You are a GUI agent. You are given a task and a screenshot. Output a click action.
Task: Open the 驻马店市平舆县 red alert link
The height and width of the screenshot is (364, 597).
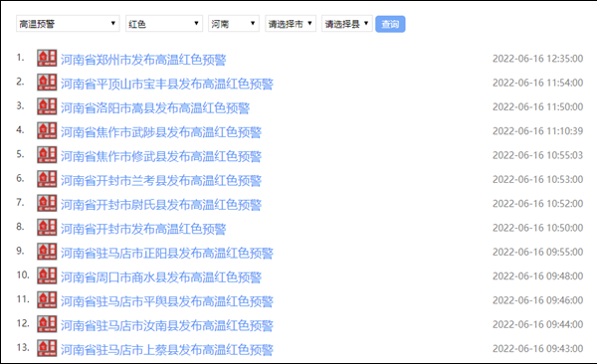pos(167,301)
